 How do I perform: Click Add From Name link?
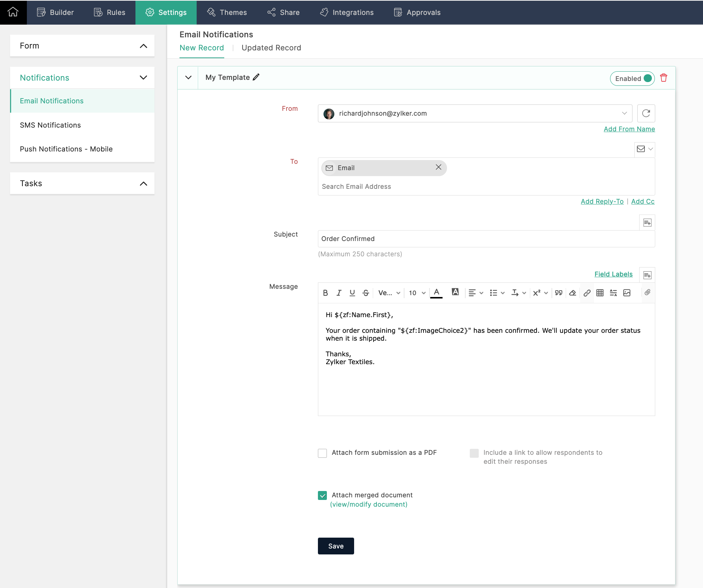[x=629, y=129]
